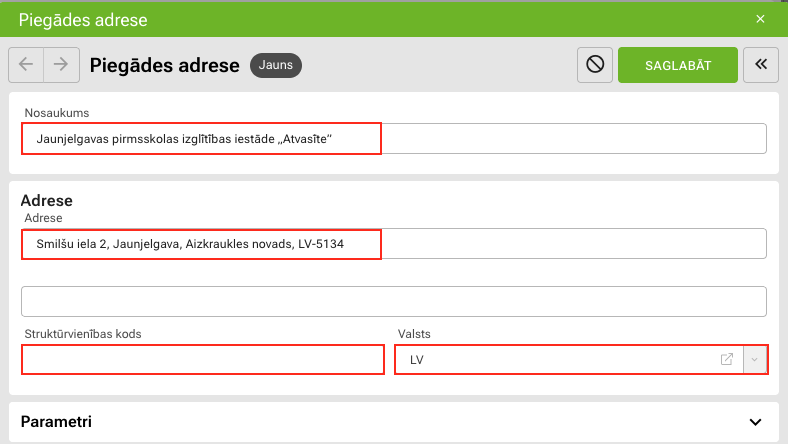This screenshot has width=788, height=444.
Task: Open the Valsts dropdown arrow
Action: point(755,360)
